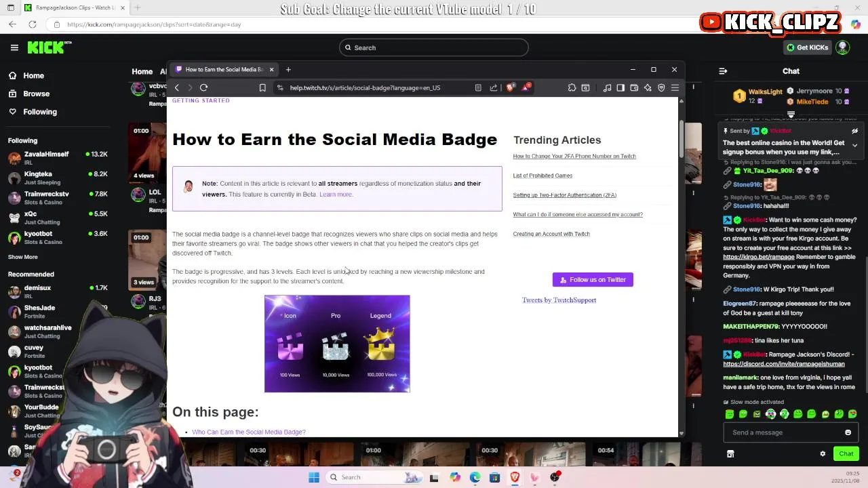The image size is (868, 488).
Task: Open Brave Wallet icon
Action: [634, 87]
